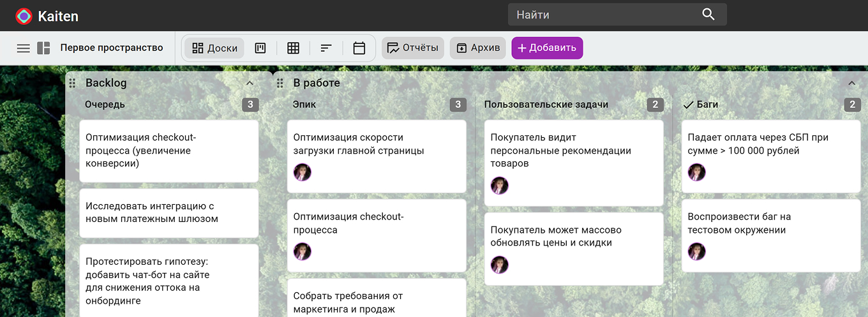Grab the Backlog board drag handle
The height and width of the screenshot is (317, 868).
[x=72, y=83]
